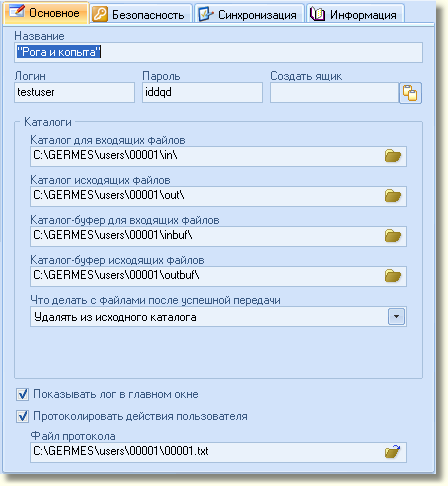
Task: Click the book icon on Информация tab
Action: [317, 14]
